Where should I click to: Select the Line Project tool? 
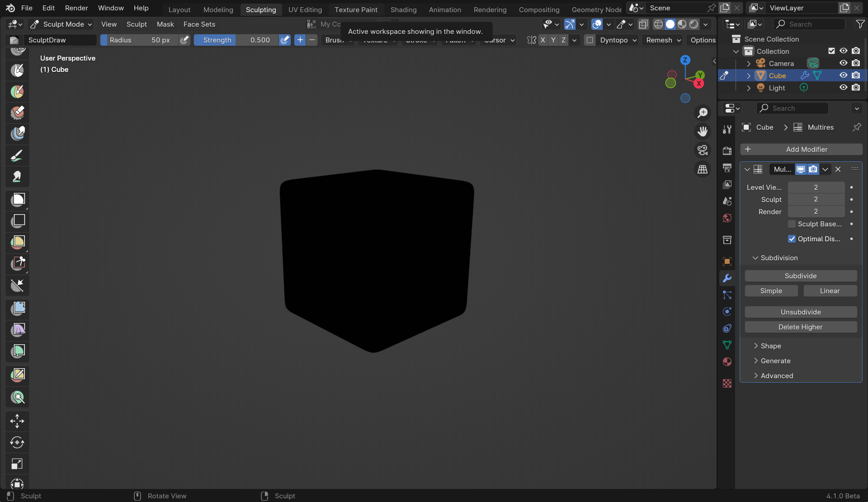pos(18,285)
